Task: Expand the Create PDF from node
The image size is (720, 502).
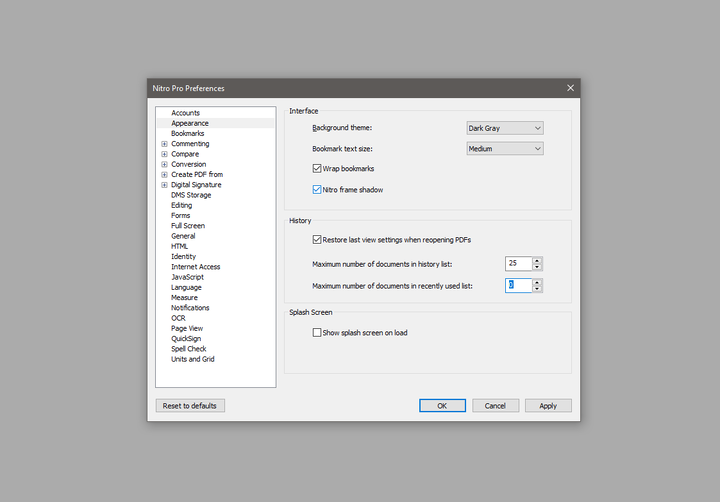Action: tap(164, 175)
